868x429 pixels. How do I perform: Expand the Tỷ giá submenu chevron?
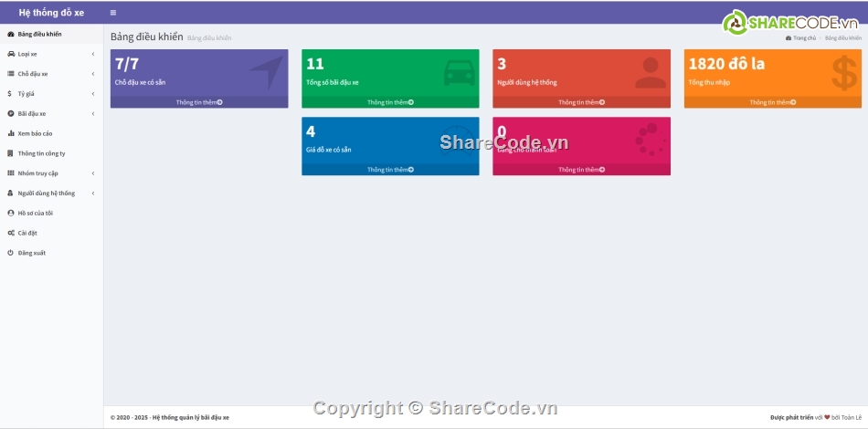(93, 94)
